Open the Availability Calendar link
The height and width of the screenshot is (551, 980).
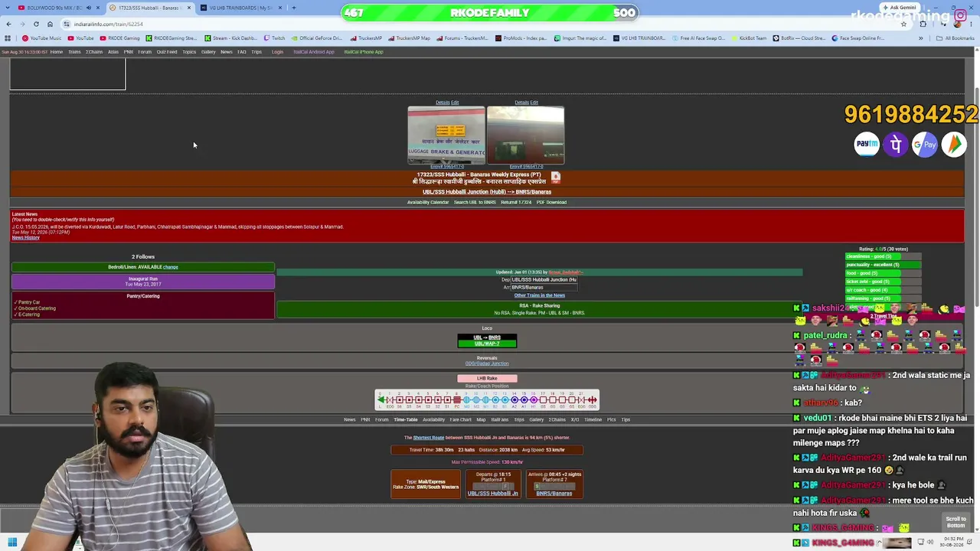tap(428, 202)
